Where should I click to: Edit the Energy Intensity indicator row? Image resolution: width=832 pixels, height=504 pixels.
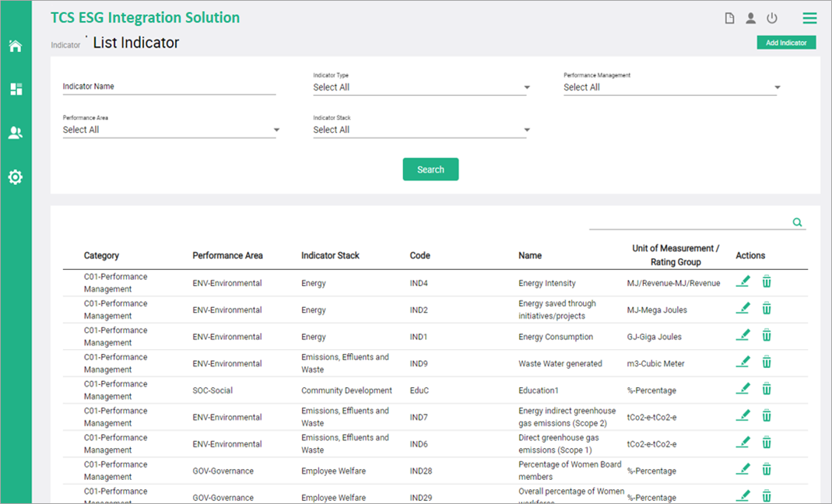[743, 282]
